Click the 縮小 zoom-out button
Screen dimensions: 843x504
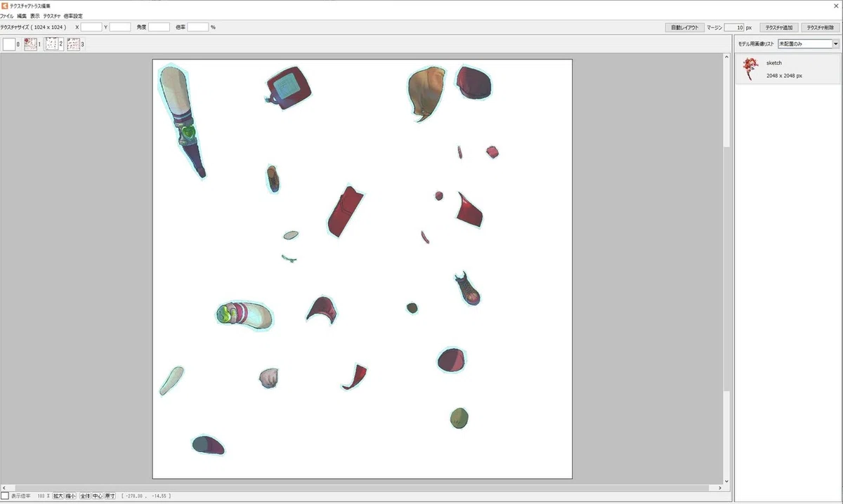pos(70,496)
